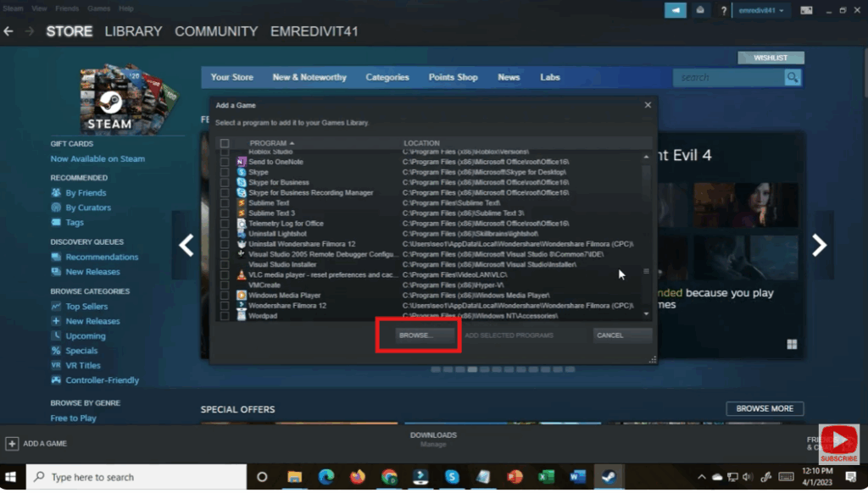Screen dimensions: 868x493
Task: Click the magnifying glass icon in store search
Action: click(x=792, y=76)
